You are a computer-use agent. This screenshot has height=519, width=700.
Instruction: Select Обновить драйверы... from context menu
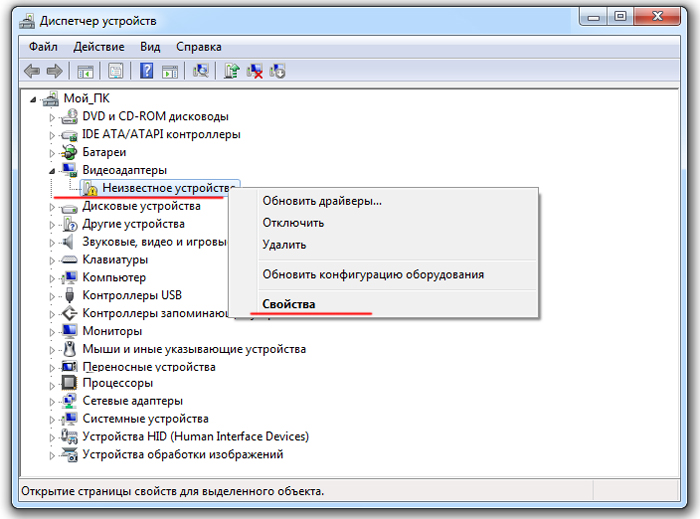322,201
